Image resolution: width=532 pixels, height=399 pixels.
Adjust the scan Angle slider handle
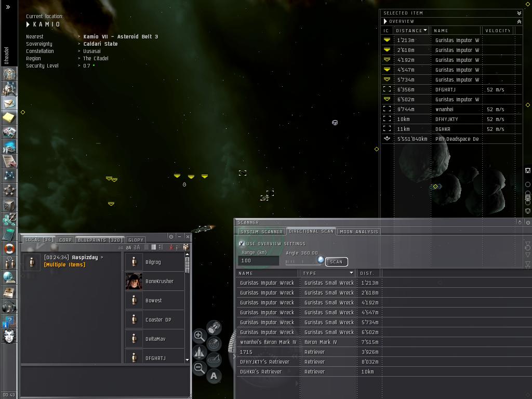[320, 260]
